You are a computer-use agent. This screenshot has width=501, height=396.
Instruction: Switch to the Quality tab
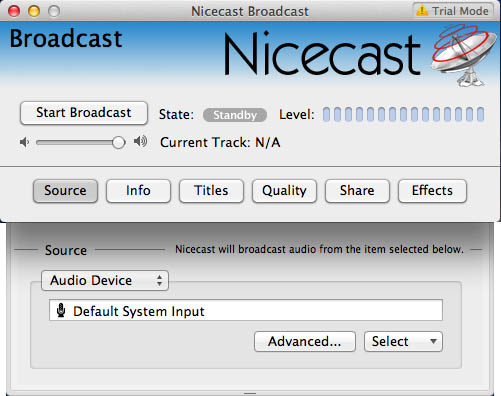284,191
